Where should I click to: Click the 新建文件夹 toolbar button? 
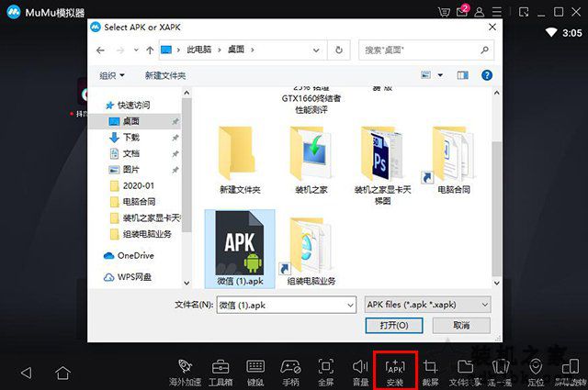coord(165,75)
